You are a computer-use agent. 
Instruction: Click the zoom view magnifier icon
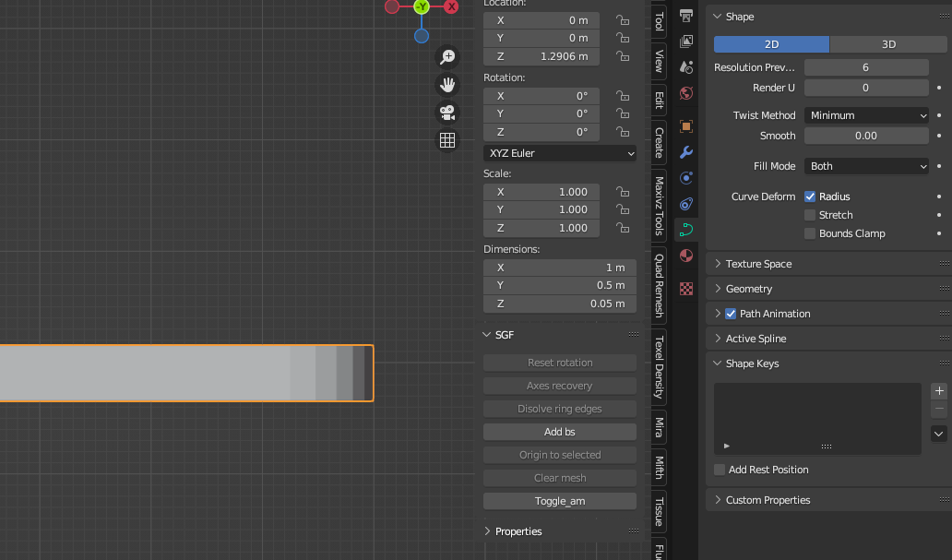pyautogui.click(x=447, y=57)
